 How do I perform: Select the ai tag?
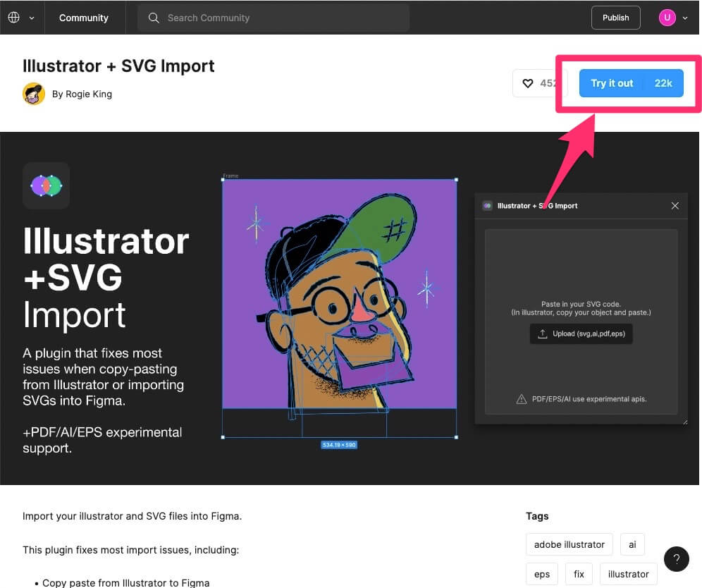(x=632, y=544)
